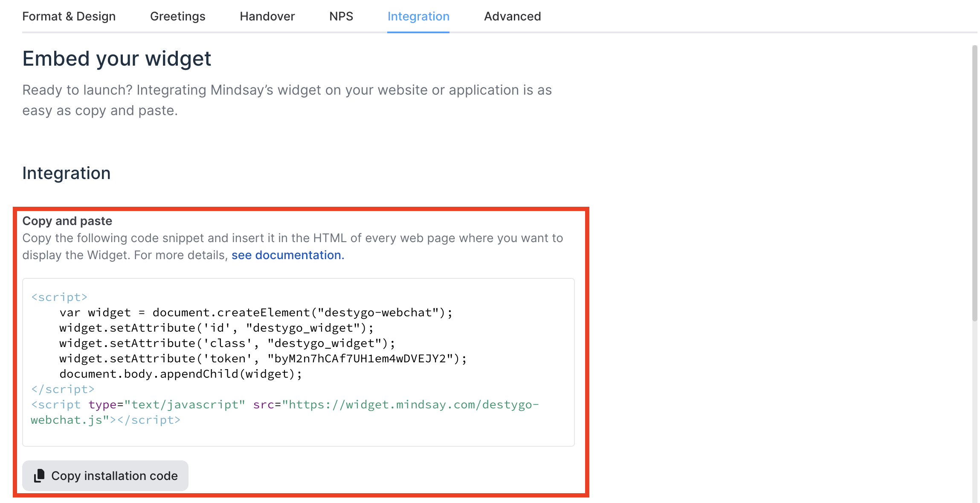Click the token line in the code
This screenshot has height=503, width=980.
[x=263, y=358]
